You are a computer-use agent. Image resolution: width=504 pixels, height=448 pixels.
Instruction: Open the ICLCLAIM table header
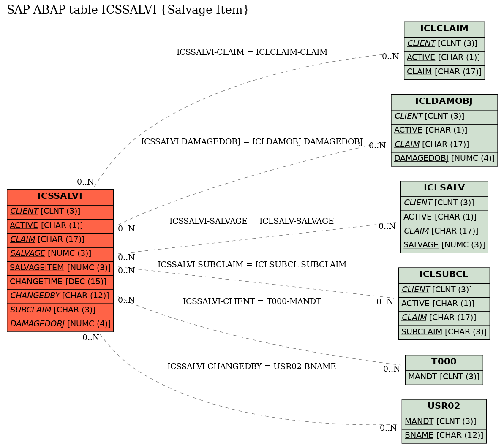pos(444,29)
